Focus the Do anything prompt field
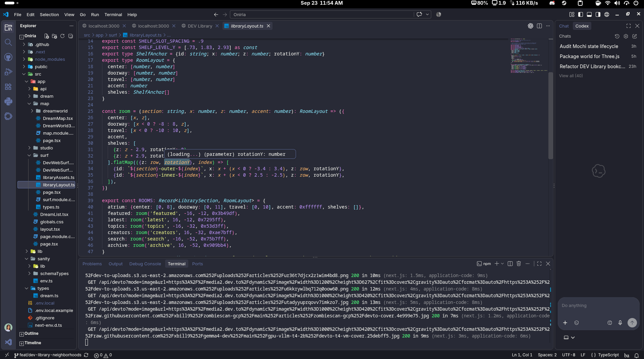 [599, 306]
